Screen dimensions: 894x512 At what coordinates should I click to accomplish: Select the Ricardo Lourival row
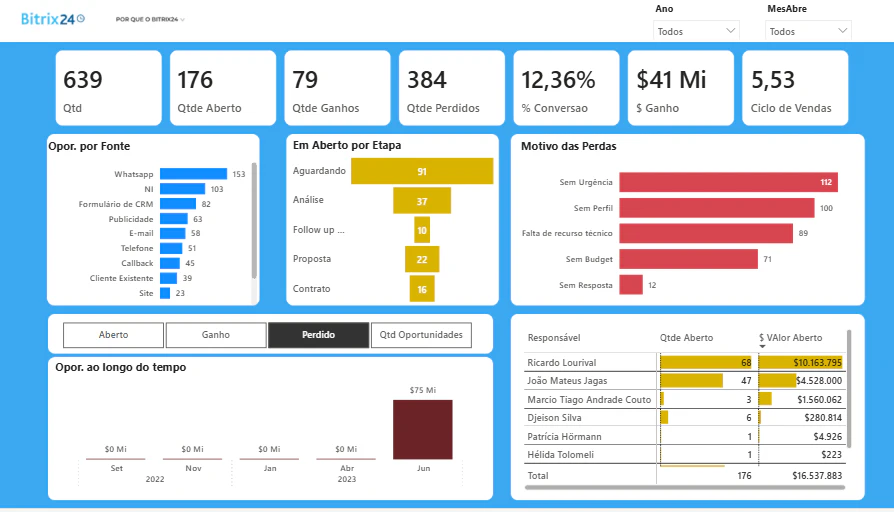684,363
